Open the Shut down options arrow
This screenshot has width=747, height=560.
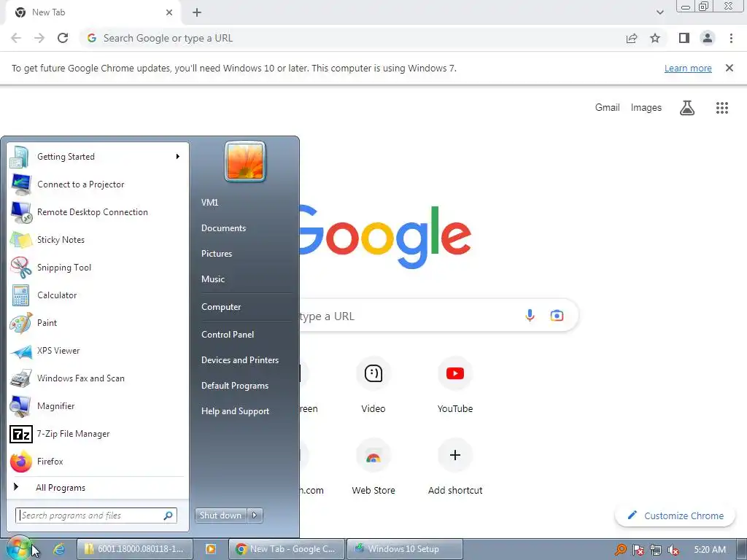pyautogui.click(x=255, y=516)
